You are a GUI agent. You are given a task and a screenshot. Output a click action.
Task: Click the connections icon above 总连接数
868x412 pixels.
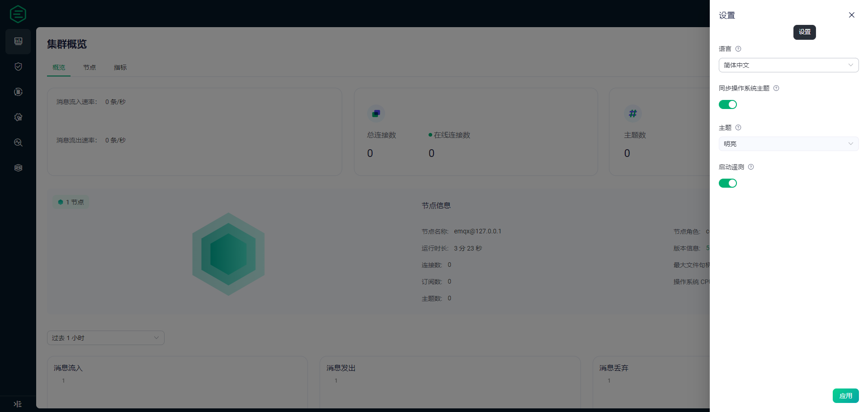click(x=376, y=114)
